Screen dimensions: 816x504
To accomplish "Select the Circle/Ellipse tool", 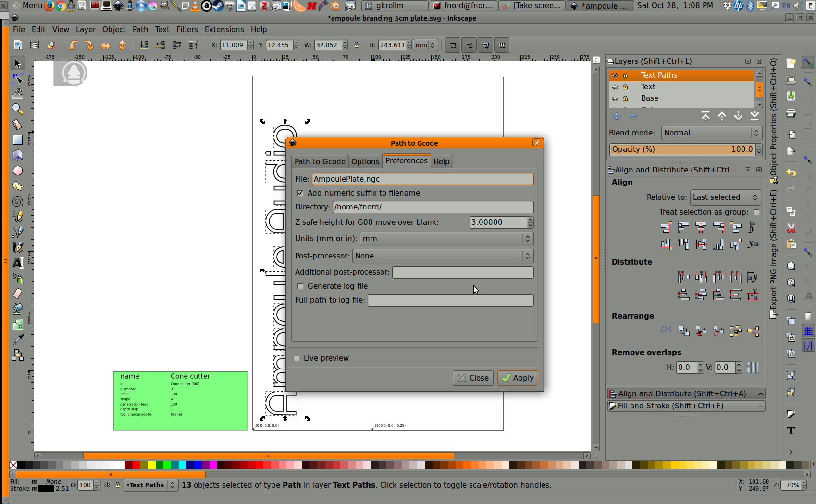I will [17, 171].
